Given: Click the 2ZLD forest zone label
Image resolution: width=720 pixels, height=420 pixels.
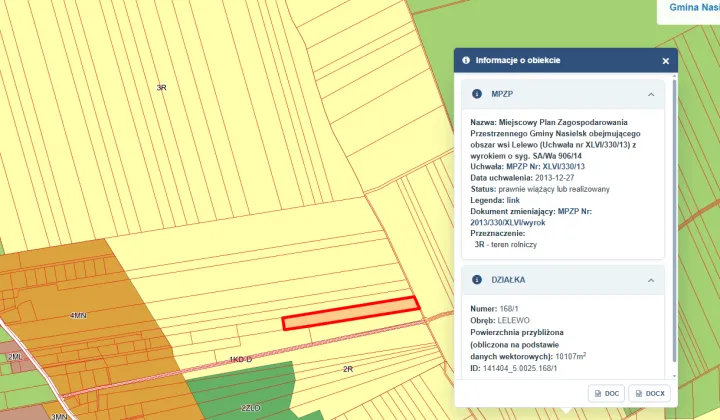Looking at the screenshot, I should pos(250,408).
